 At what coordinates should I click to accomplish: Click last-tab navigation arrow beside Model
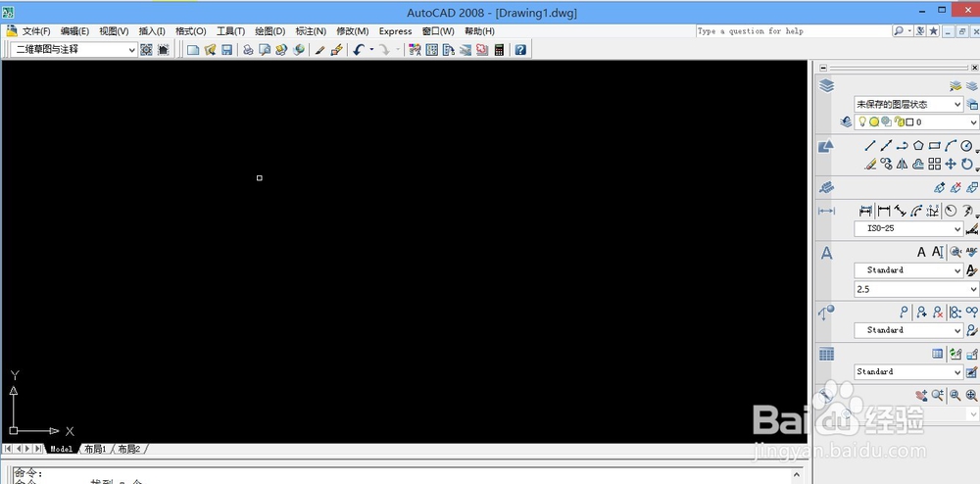click(38, 449)
